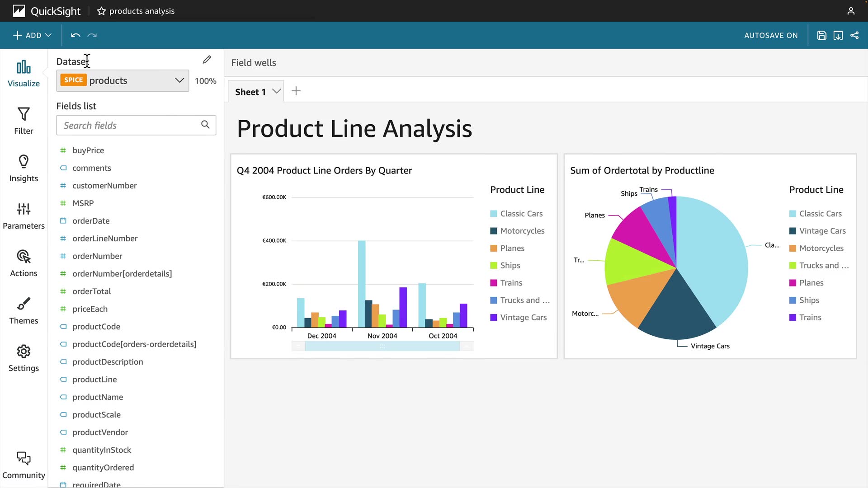Open the Actions panel
The image size is (868, 488).
pyautogui.click(x=24, y=263)
